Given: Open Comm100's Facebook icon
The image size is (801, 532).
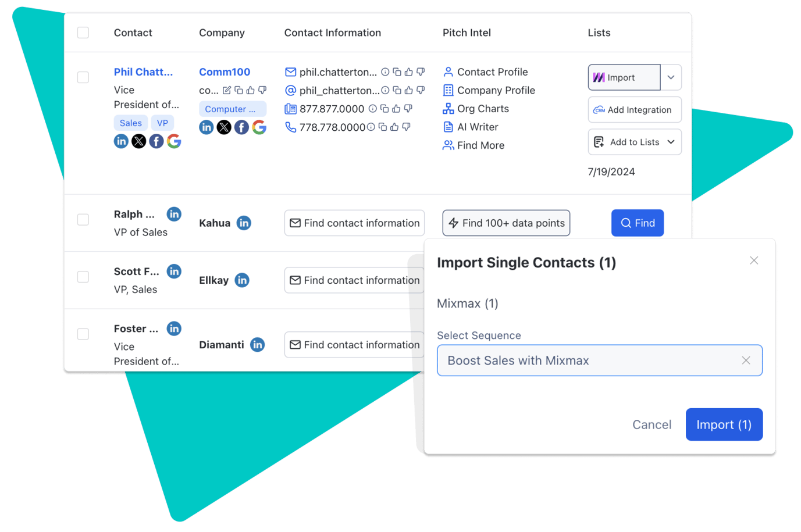Looking at the screenshot, I should click(x=241, y=127).
